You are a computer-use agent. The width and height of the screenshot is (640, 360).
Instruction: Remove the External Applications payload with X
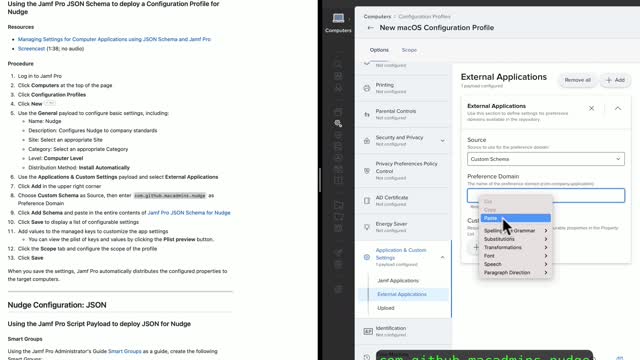[x=591, y=108]
